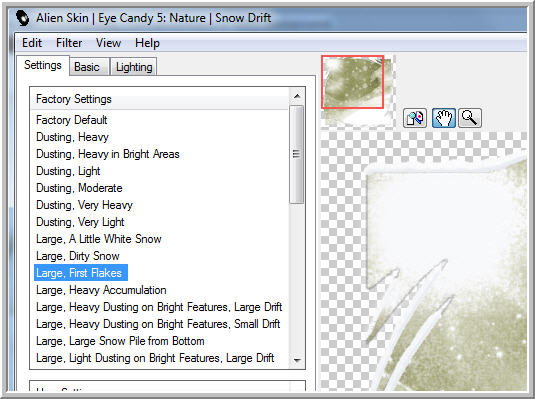The image size is (535, 399).
Task: Select the 'Dusting, Very Light' preset
Action: (80, 222)
